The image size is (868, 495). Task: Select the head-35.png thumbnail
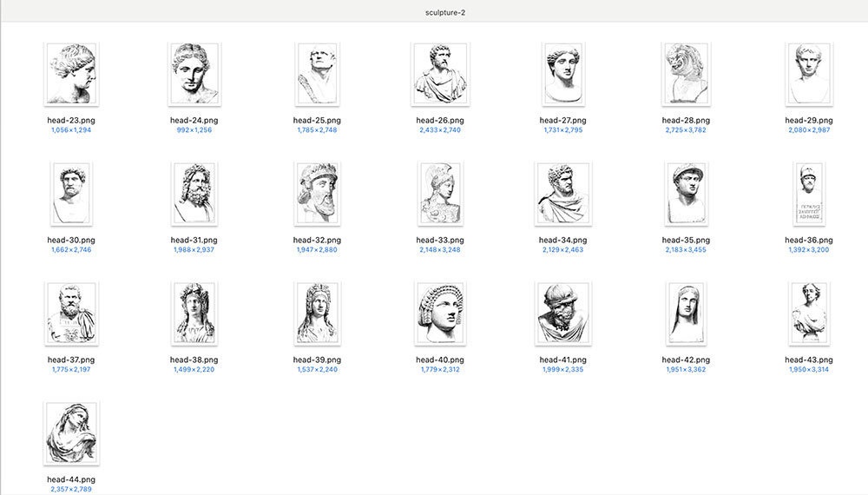(x=686, y=194)
